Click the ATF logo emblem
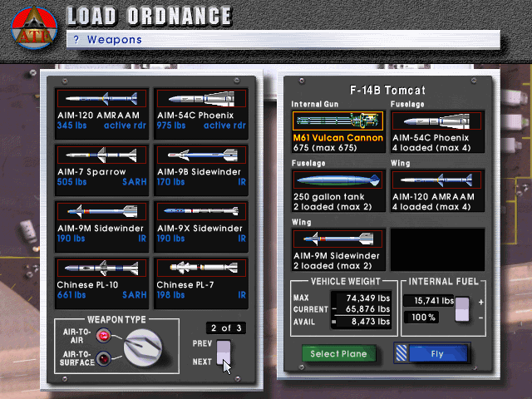 [x=34, y=27]
